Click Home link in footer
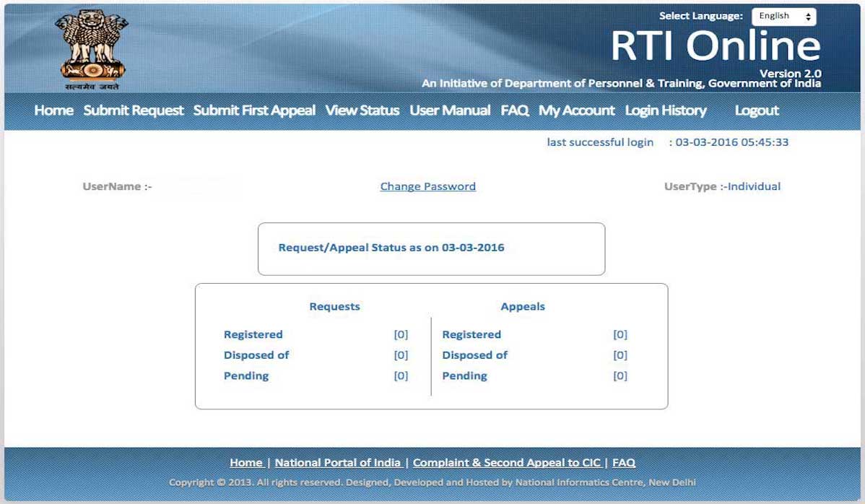The height and width of the screenshot is (504, 865). (246, 463)
